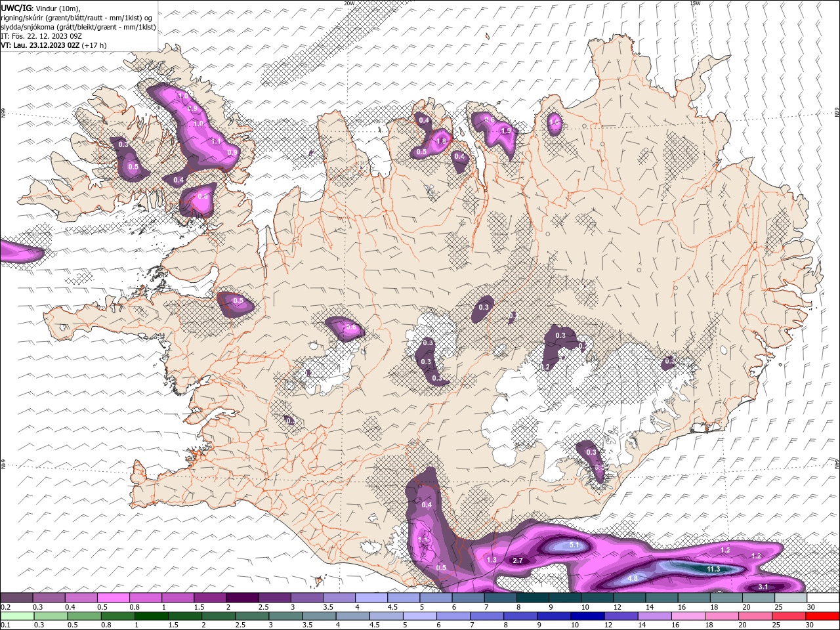The width and height of the screenshot is (840, 630).
Task: Click the 'slydda/snjókoma' legend description line
Action: (78, 27)
